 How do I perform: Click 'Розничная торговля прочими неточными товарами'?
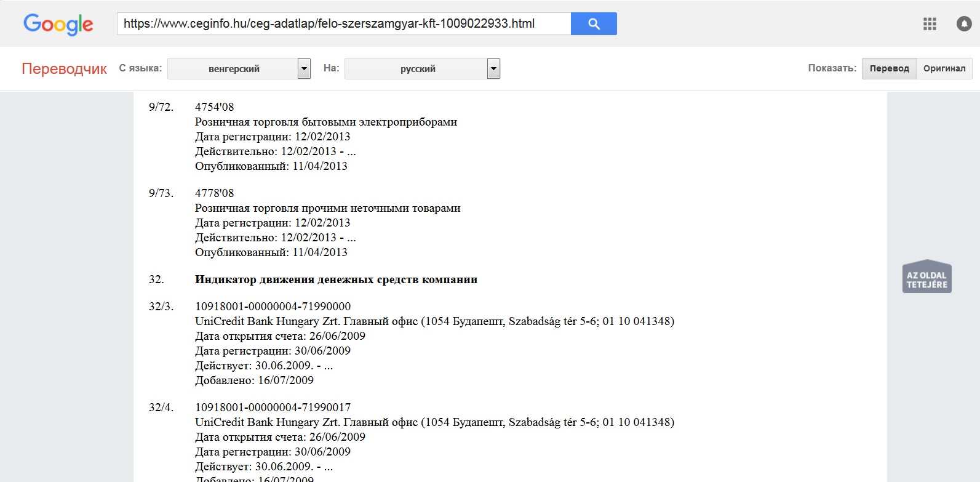[x=327, y=208]
